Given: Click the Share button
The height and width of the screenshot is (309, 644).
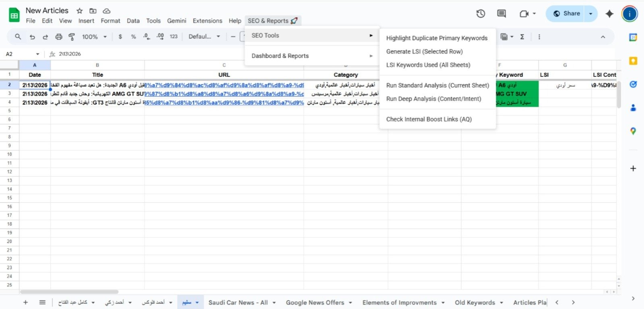Looking at the screenshot, I should (567, 14).
